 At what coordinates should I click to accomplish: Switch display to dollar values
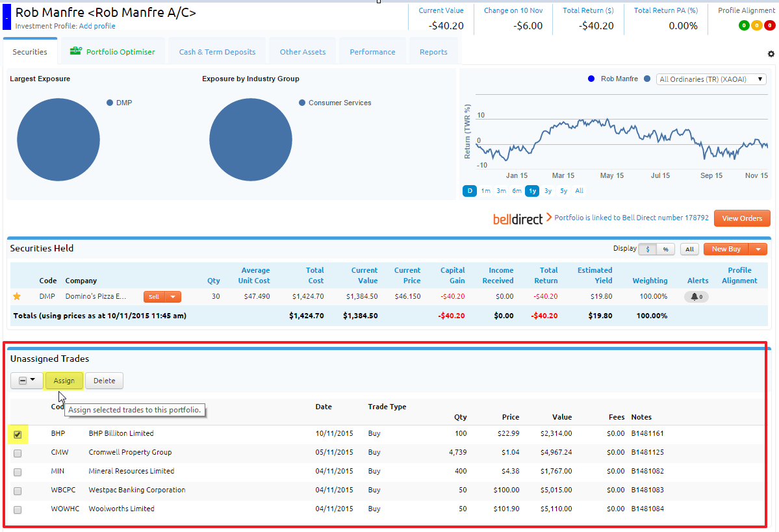tap(647, 249)
